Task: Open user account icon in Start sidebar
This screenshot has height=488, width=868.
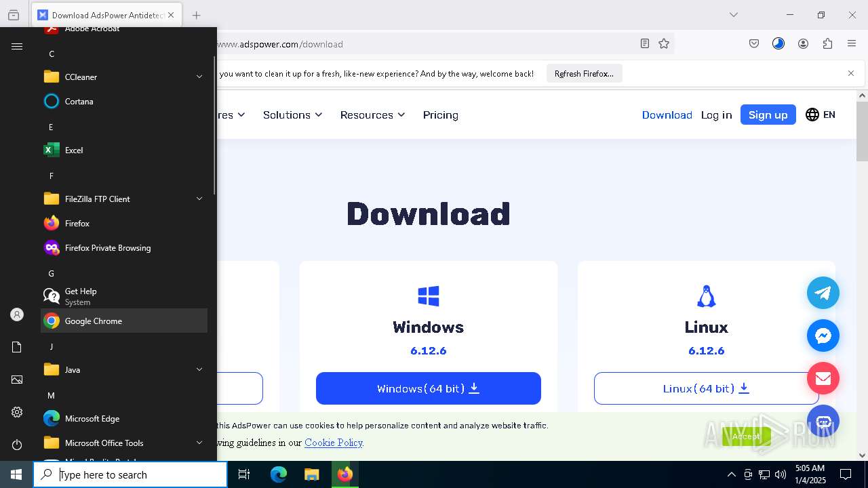Action: pyautogui.click(x=17, y=314)
